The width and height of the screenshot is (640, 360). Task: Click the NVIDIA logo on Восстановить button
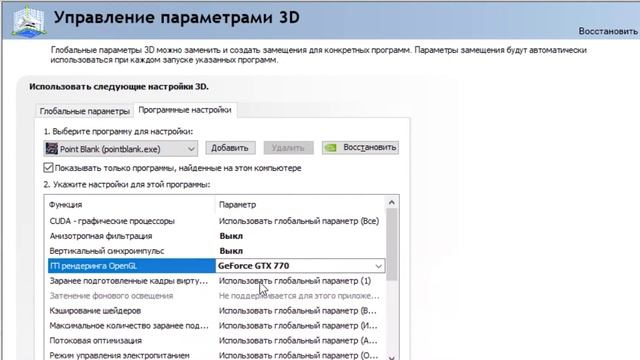click(331, 148)
